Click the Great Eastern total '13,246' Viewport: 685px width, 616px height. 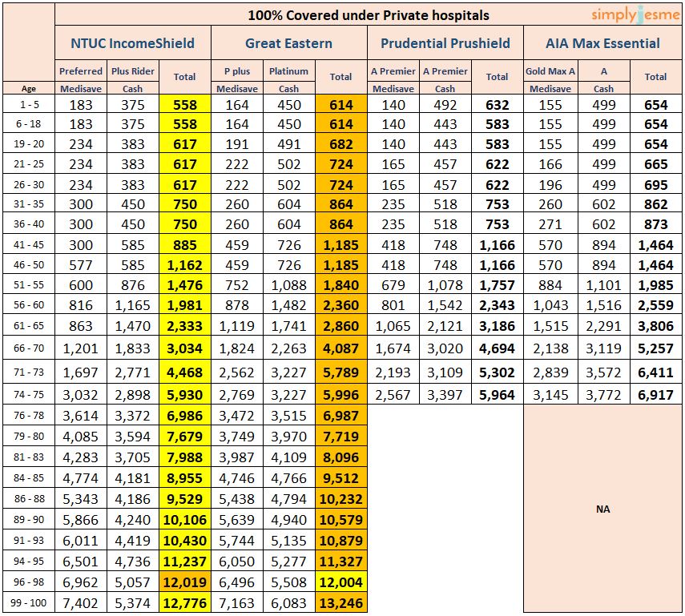[341, 603]
